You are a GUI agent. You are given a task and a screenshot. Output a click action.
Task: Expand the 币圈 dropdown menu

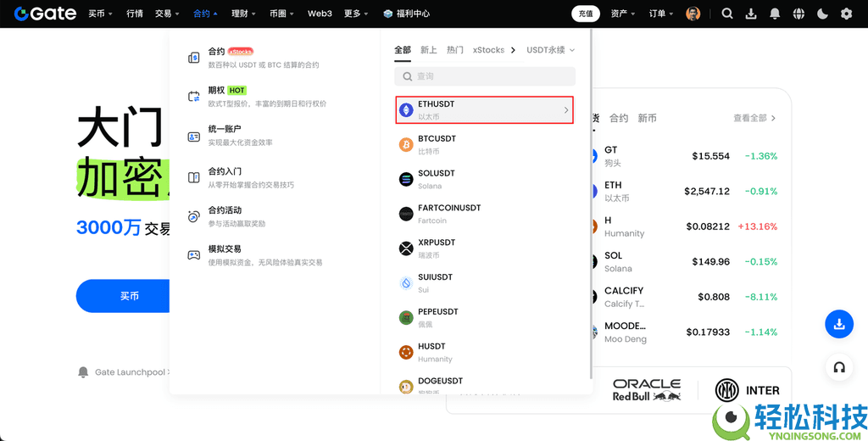tap(281, 14)
